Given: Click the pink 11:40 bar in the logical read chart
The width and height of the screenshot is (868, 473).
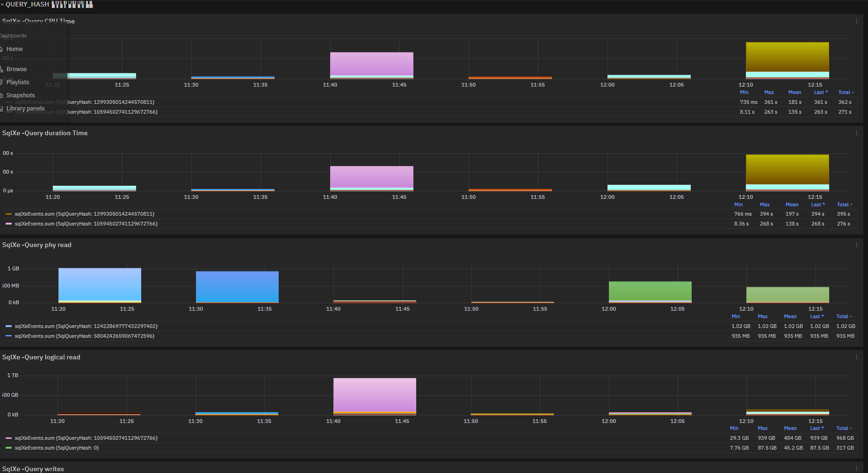Looking at the screenshot, I should click(374, 394).
